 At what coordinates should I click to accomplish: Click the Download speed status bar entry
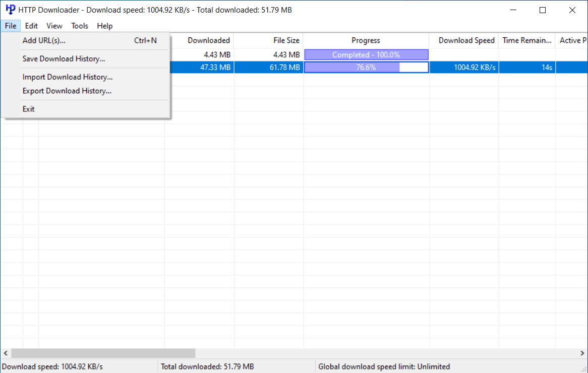click(x=79, y=366)
